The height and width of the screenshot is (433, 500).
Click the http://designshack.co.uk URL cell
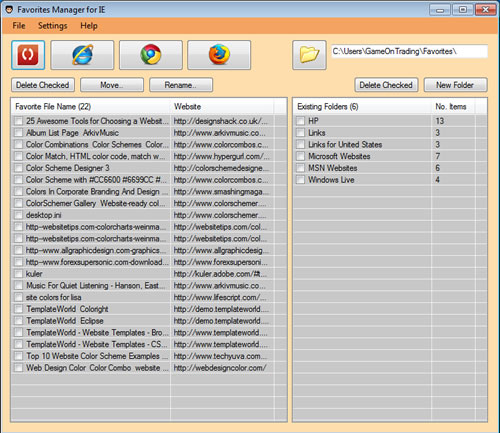pyautogui.click(x=221, y=121)
